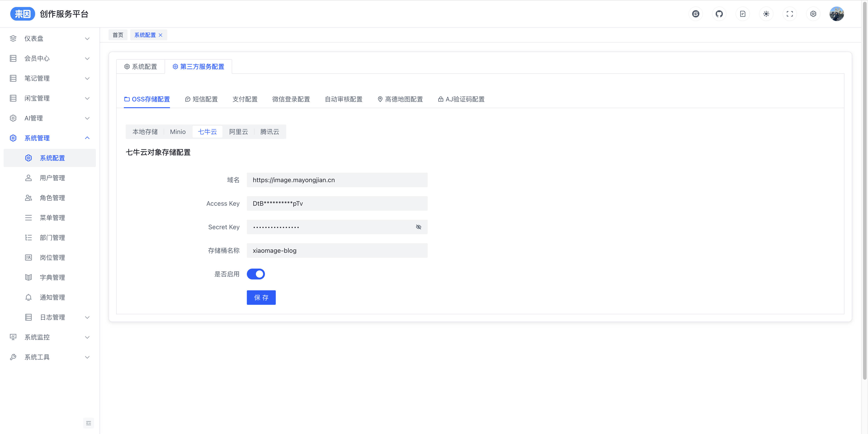The image size is (868, 434).
Task: Click the documentation file icon in header
Action: [x=743, y=14]
